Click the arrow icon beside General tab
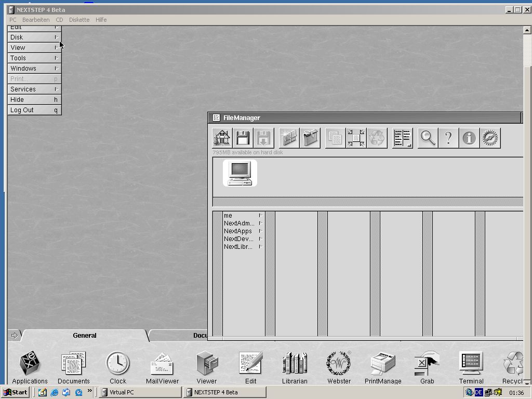 tap(14, 335)
